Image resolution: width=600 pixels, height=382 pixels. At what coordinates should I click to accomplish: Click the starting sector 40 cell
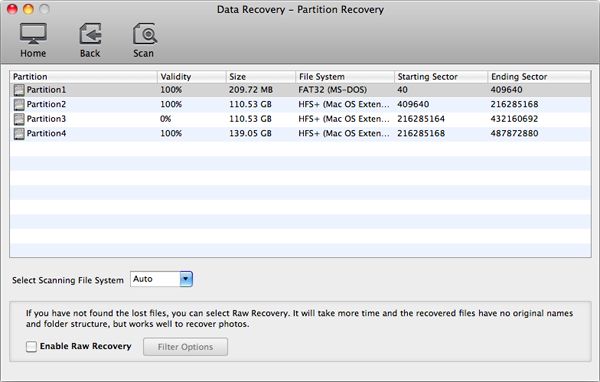point(402,90)
